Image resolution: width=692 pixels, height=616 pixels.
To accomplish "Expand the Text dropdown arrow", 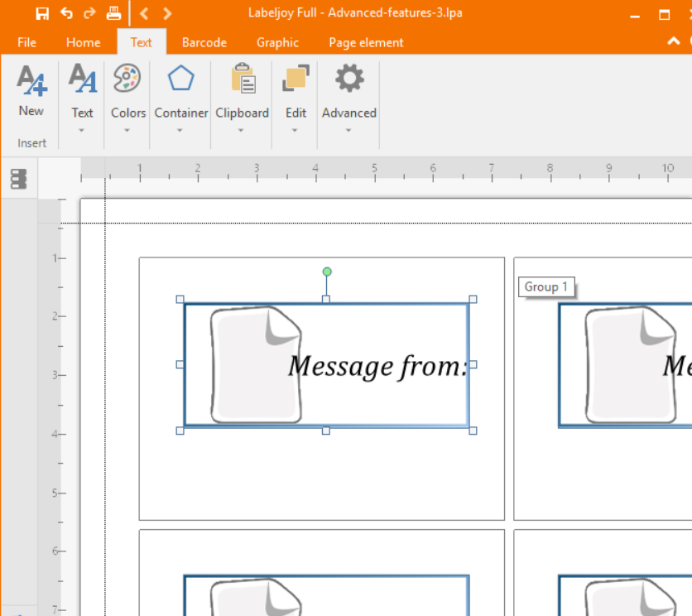I will pyautogui.click(x=81, y=130).
